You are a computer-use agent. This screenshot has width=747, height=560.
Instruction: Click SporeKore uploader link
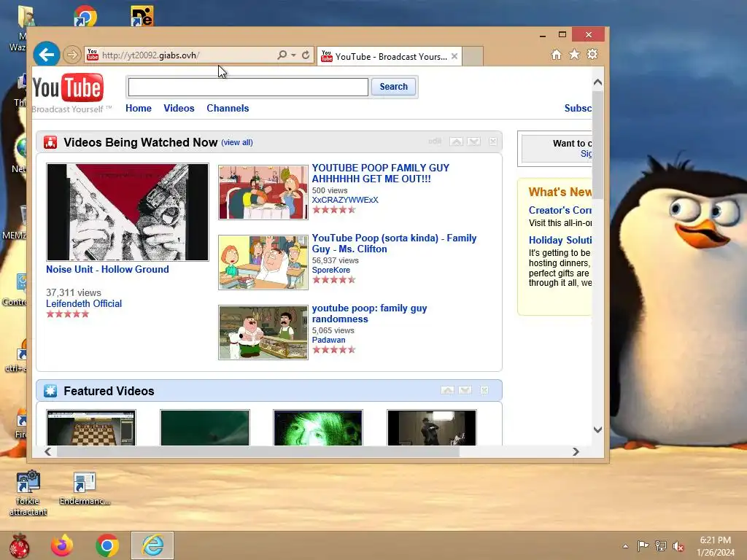pos(331,270)
